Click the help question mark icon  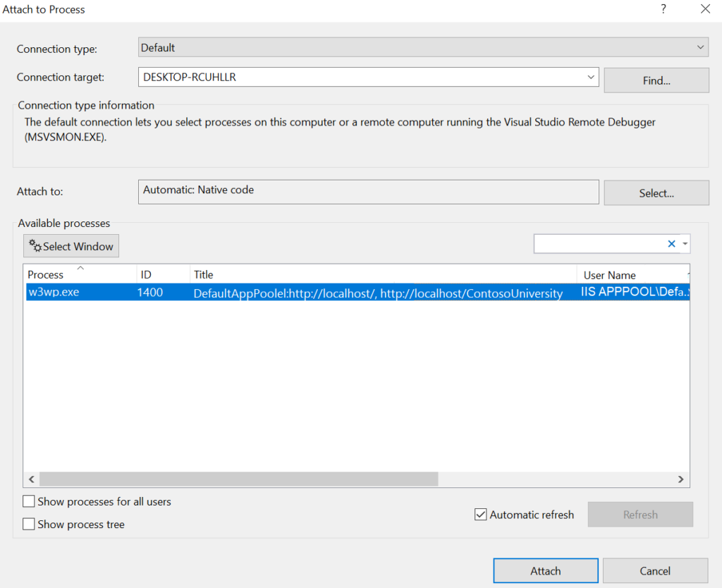click(x=663, y=10)
